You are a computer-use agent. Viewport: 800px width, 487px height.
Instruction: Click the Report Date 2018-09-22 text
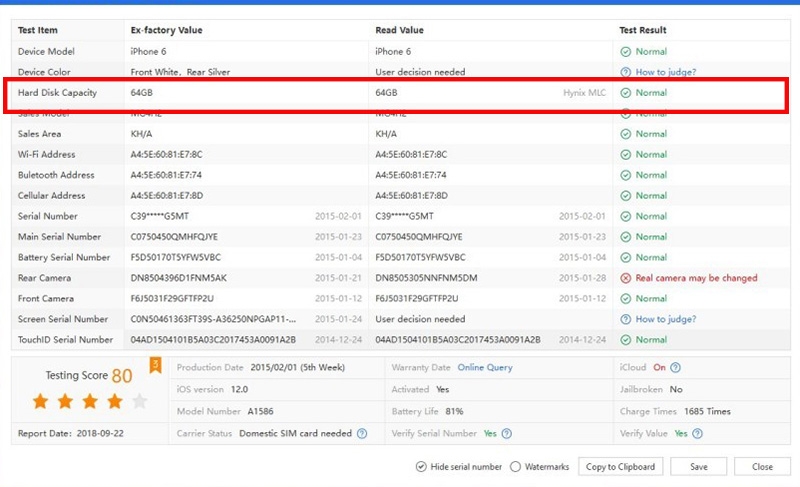[70, 433]
